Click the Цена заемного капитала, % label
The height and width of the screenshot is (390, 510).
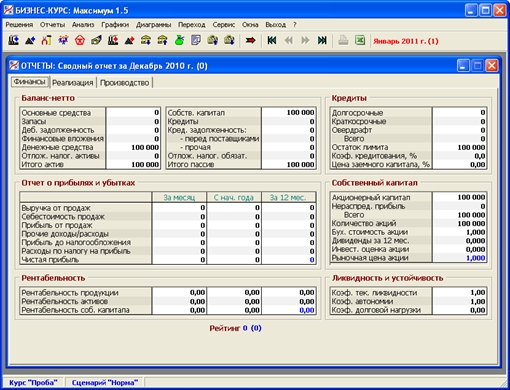(380, 164)
